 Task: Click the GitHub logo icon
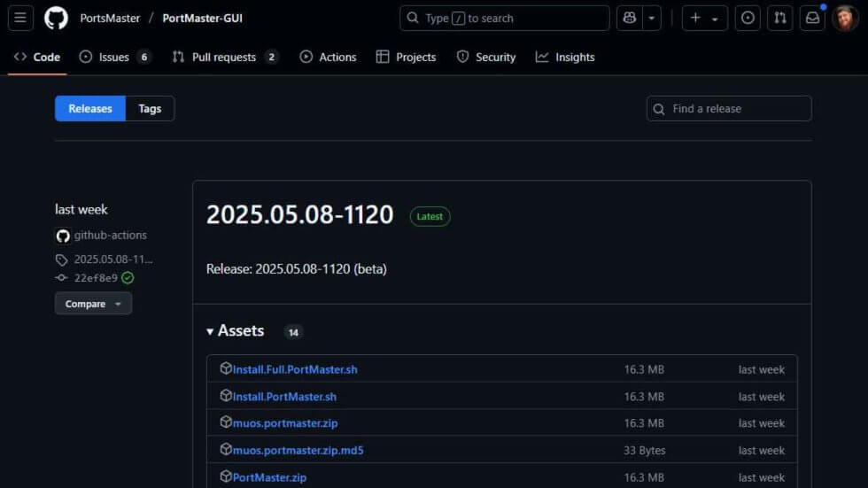click(x=56, y=18)
